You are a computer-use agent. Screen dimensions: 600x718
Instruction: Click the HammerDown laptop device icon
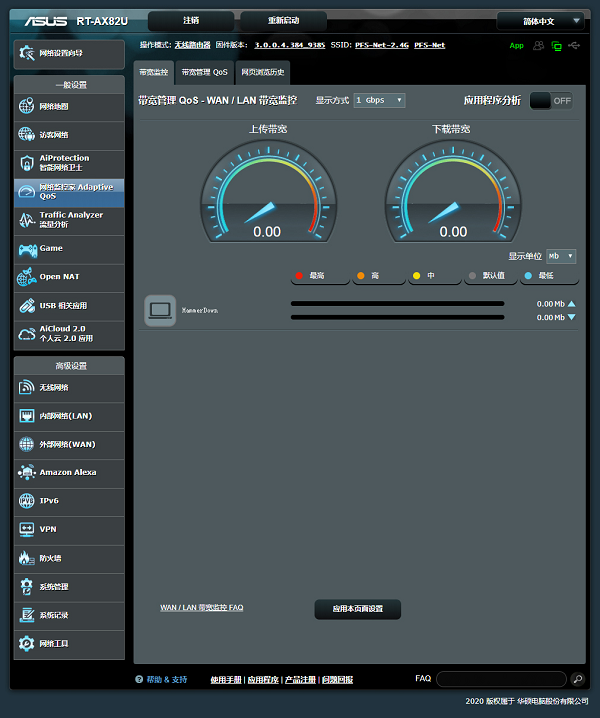[x=160, y=310]
